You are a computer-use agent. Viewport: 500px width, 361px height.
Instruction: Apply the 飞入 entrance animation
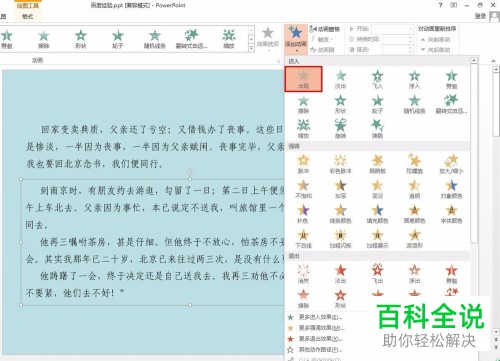(x=377, y=79)
